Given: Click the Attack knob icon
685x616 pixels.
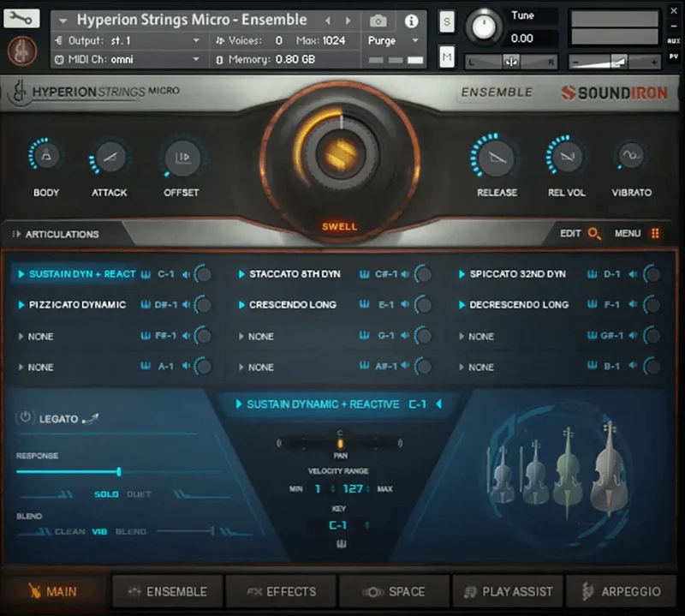Looking at the screenshot, I should (x=110, y=158).
